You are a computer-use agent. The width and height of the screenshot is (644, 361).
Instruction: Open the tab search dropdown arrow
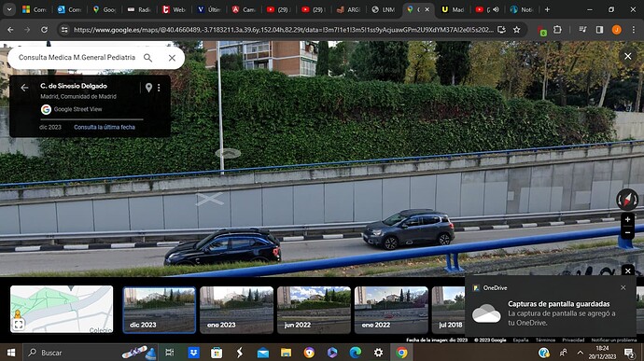pos(9,9)
